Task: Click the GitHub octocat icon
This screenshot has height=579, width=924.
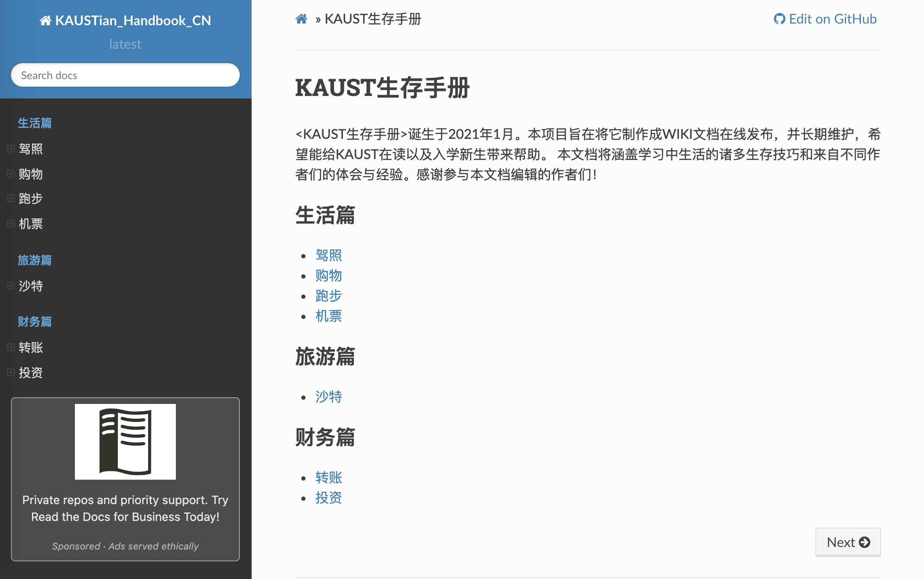Action: tap(779, 19)
